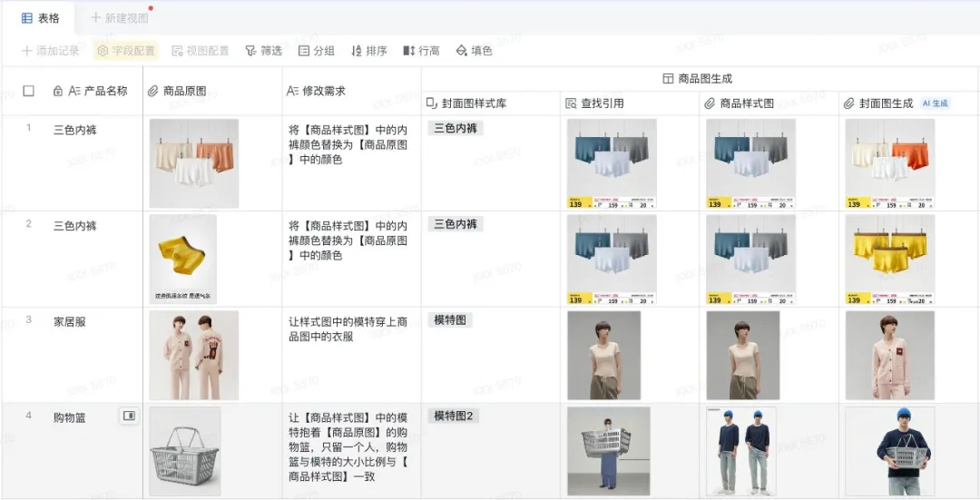The image size is (980, 500).
Task: Open the 筛选 filter option
Action: coord(264,51)
